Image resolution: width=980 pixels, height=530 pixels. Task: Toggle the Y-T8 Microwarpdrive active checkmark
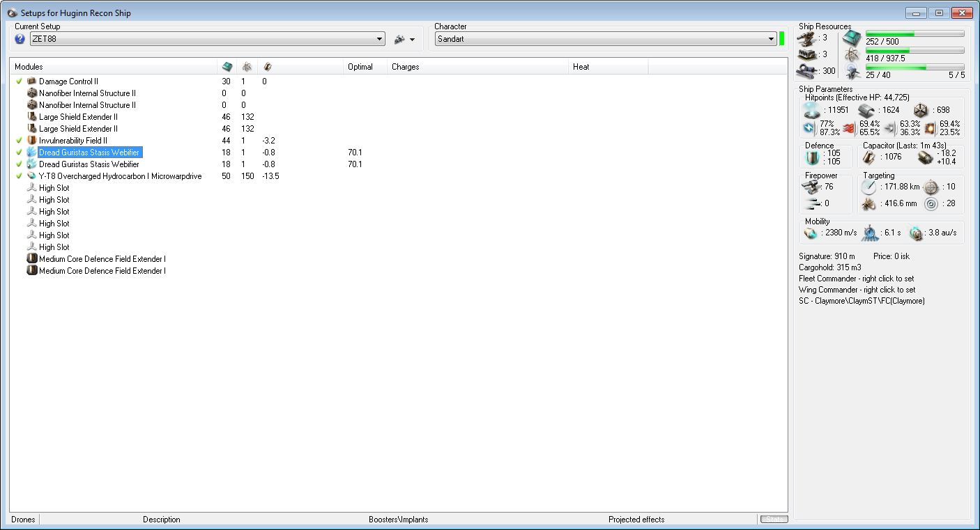19,176
